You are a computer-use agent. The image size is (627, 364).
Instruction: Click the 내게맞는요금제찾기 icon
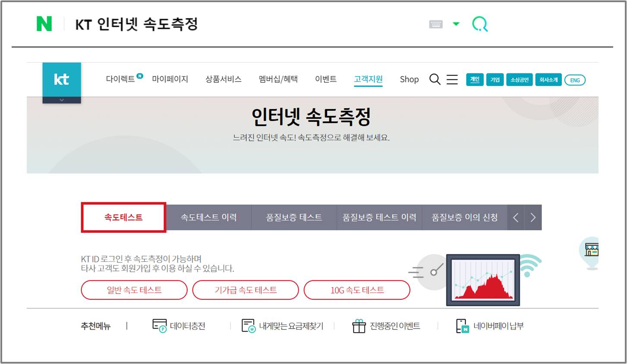249,326
